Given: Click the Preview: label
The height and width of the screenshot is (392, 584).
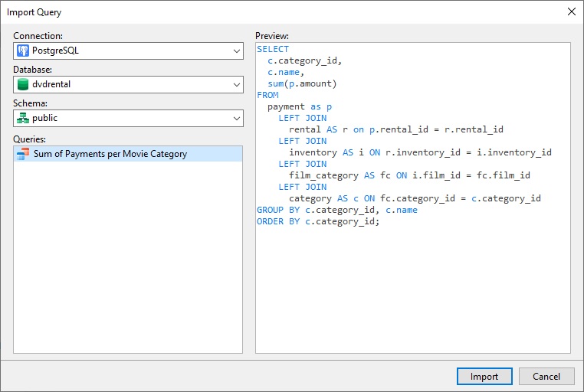Looking at the screenshot, I should pyautogui.click(x=272, y=36).
